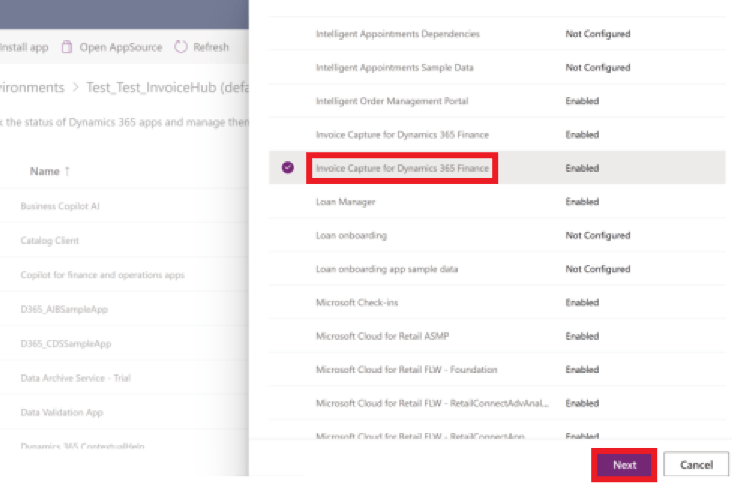Click the Refresh circular arrow icon
This screenshot has height=490, width=732.
pos(181,47)
